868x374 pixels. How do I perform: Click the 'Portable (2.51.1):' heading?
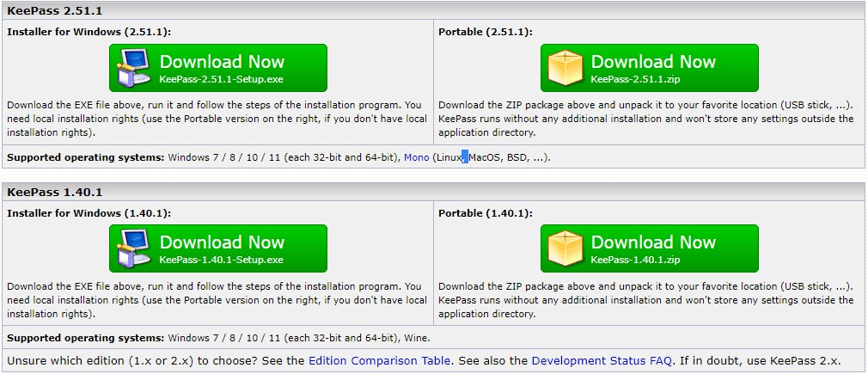click(486, 32)
